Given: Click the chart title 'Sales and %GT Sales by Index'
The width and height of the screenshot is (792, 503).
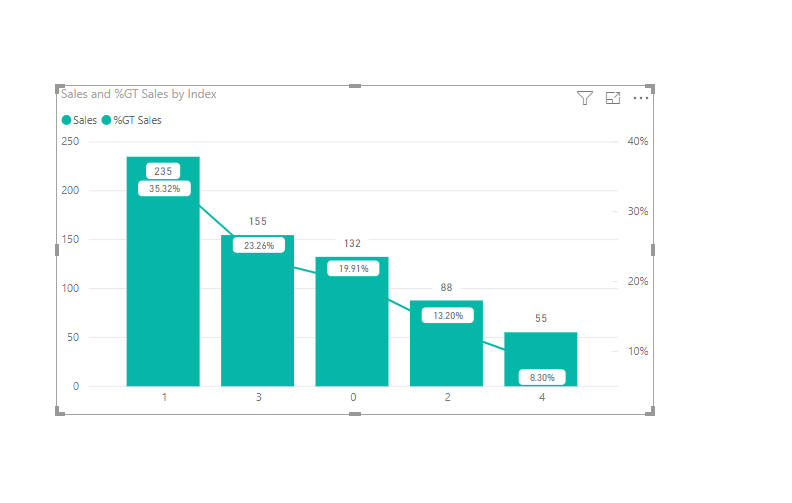Looking at the screenshot, I should (139, 94).
